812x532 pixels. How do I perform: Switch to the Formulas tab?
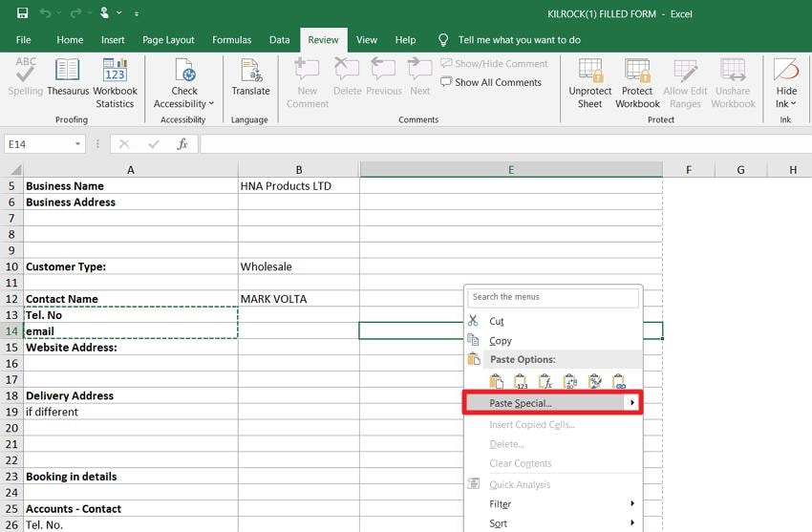231,40
